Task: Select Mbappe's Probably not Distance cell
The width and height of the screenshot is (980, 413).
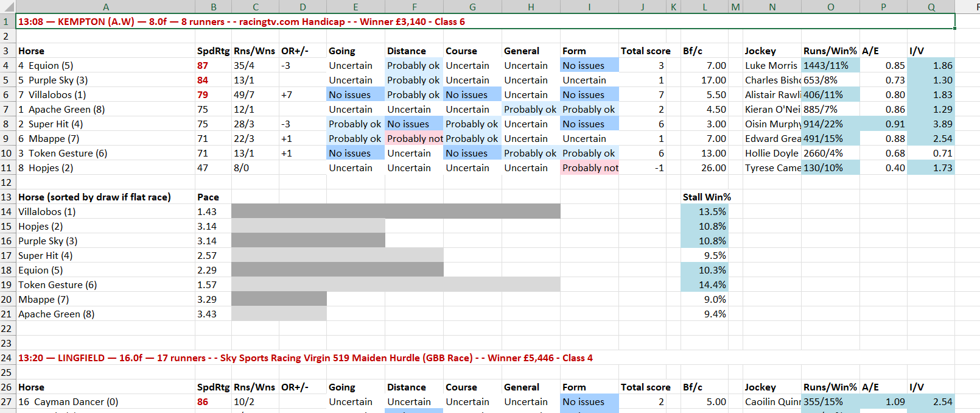Action: (x=414, y=139)
